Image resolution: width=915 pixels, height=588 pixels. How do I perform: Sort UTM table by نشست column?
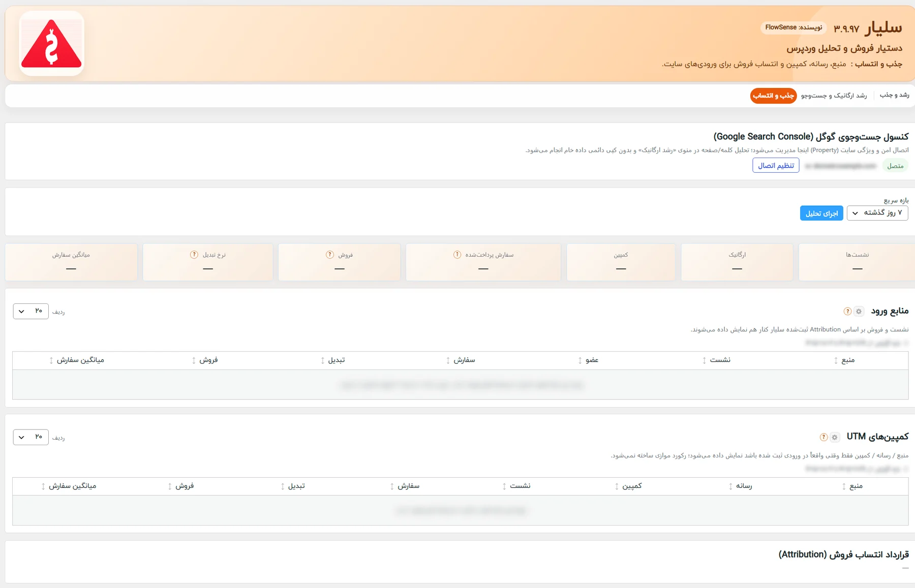point(516,486)
